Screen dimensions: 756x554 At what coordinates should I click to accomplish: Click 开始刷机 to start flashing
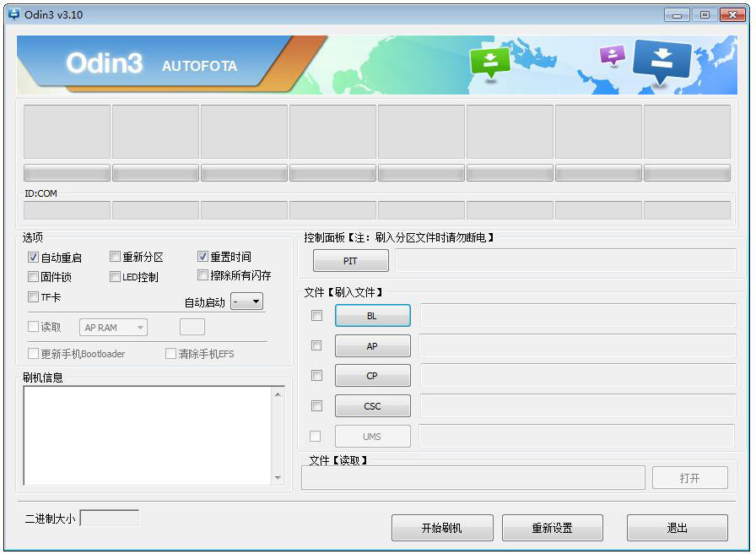click(x=442, y=528)
